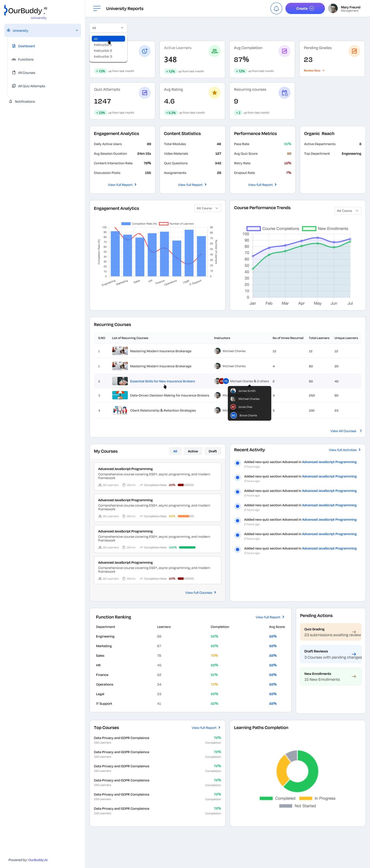Click 65% completion rate progress bar
The width and height of the screenshot is (370, 868).
point(186,516)
